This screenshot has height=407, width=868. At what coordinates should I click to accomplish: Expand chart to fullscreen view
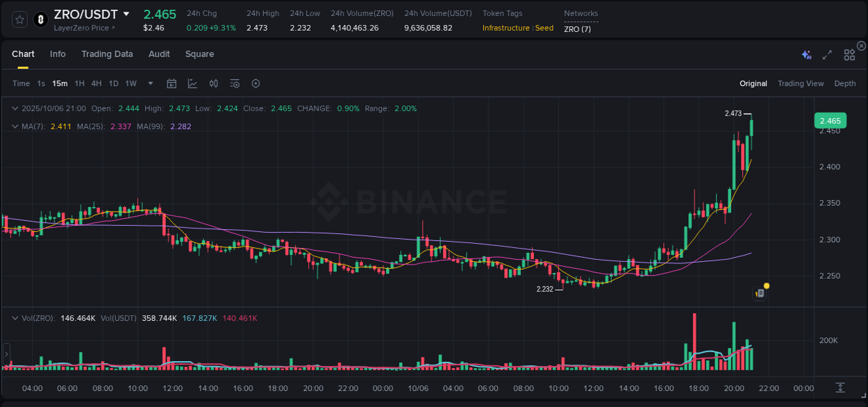pos(827,54)
